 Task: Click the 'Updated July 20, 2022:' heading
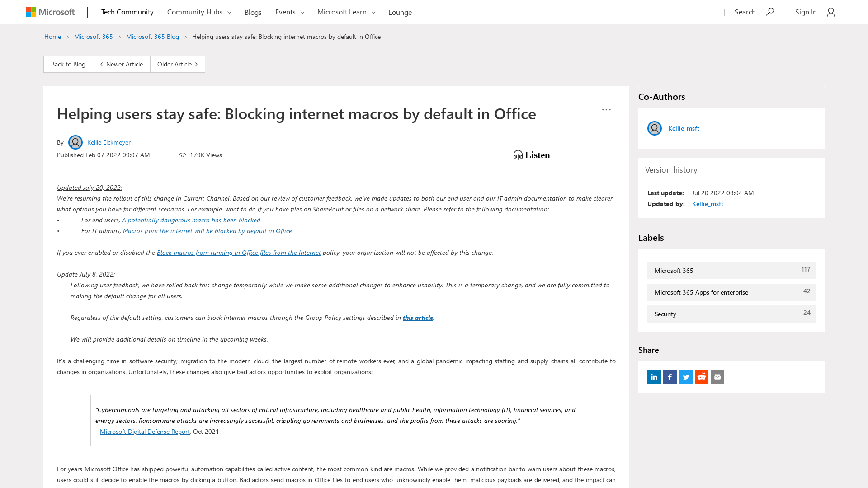(90, 188)
